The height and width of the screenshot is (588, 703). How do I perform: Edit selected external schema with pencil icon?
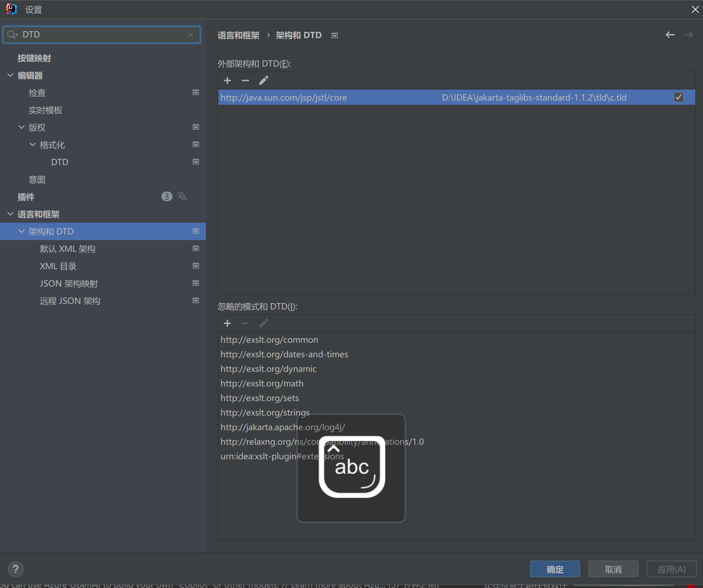click(x=264, y=80)
